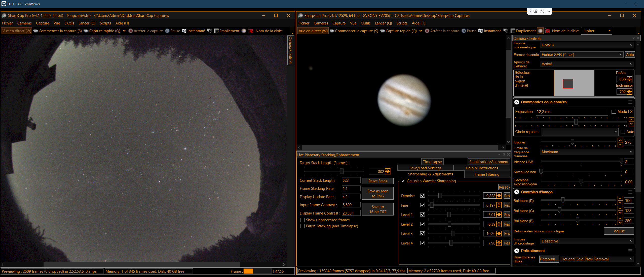Pin the Live Planetary Stacking panel
644x277 pixels.
(x=504, y=155)
